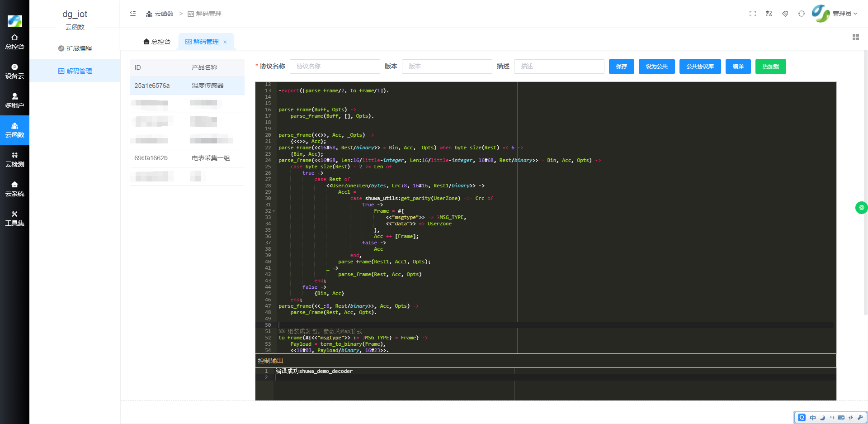
Task: Collapse the sidebar with the fold icon
Action: (x=133, y=14)
